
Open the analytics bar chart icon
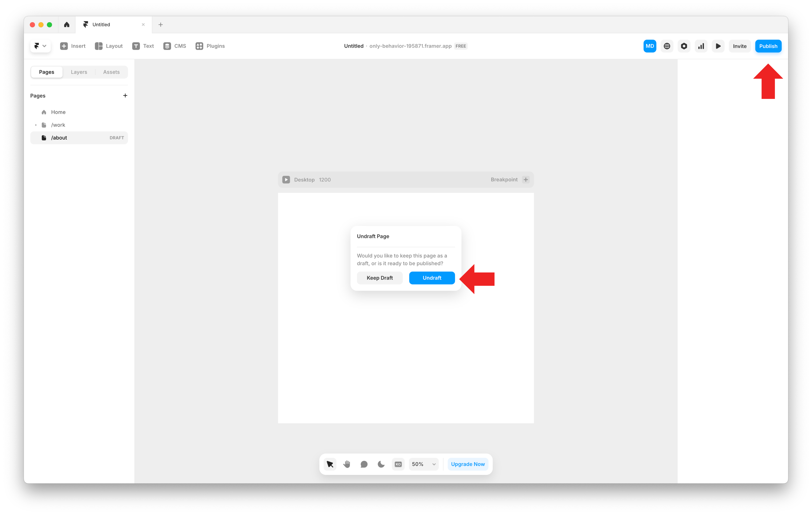point(701,46)
